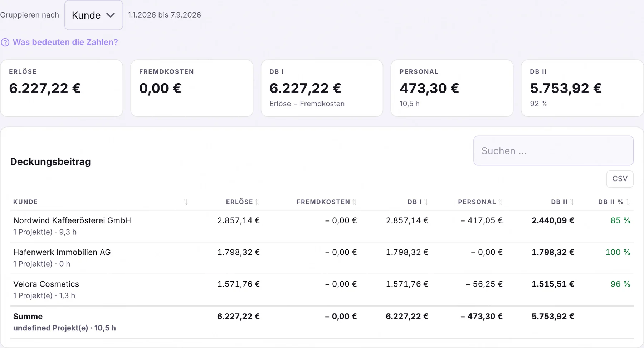This screenshot has height=348, width=644.
Task: Open the Kunde grouping dropdown
Action: tap(94, 15)
